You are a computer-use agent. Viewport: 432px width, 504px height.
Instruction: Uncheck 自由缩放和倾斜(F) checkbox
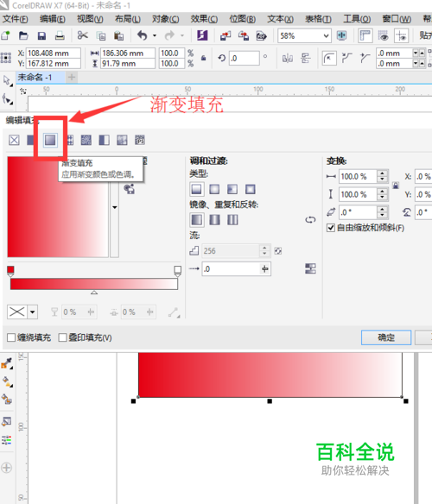point(331,228)
